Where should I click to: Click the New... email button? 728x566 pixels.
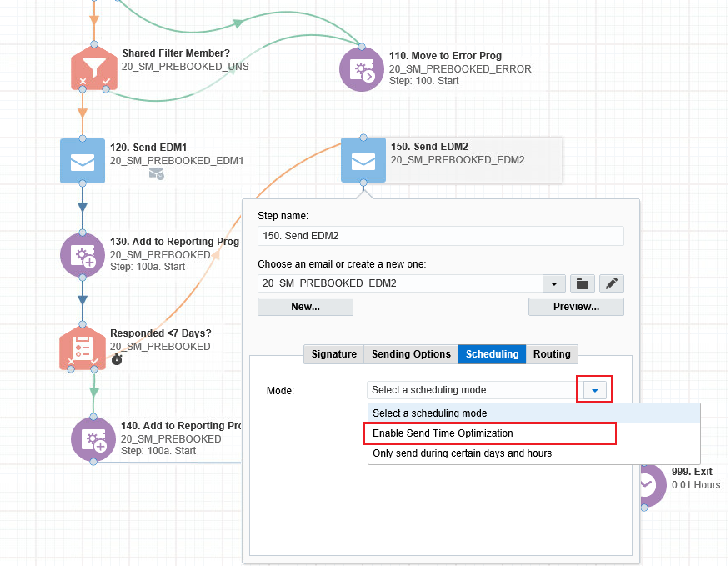tap(305, 307)
